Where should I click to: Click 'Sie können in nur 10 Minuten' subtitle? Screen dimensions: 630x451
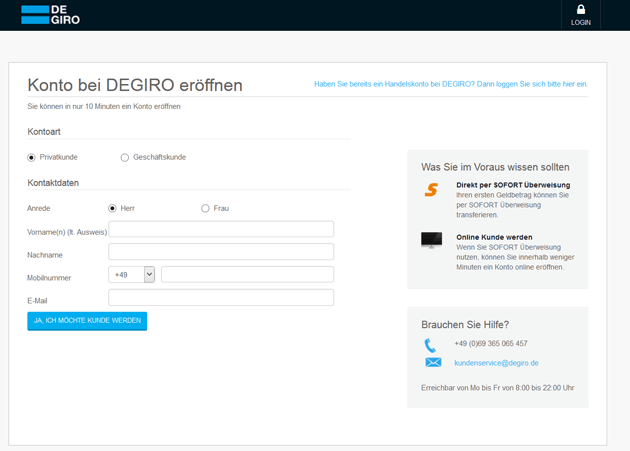tap(104, 107)
